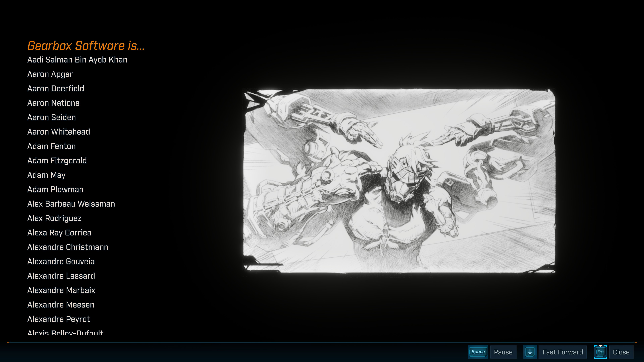Select the name Alex Barbeau Weissman

pos(71,204)
